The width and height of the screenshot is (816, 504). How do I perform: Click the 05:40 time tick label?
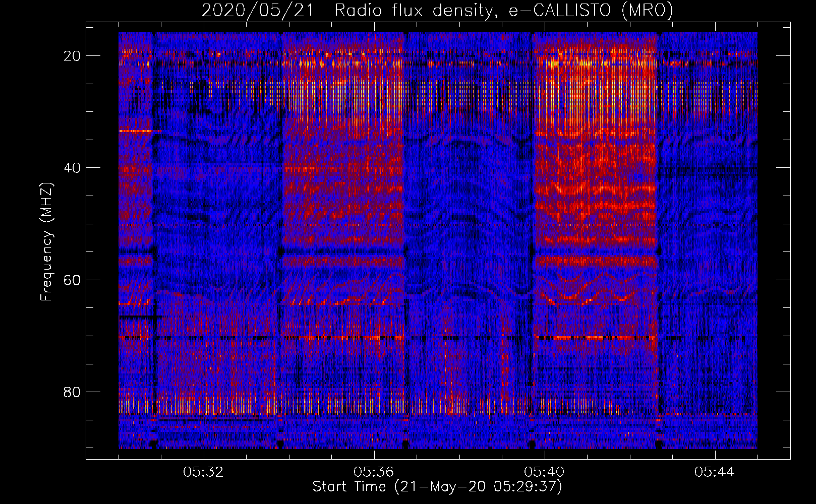click(x=544, y=472)
